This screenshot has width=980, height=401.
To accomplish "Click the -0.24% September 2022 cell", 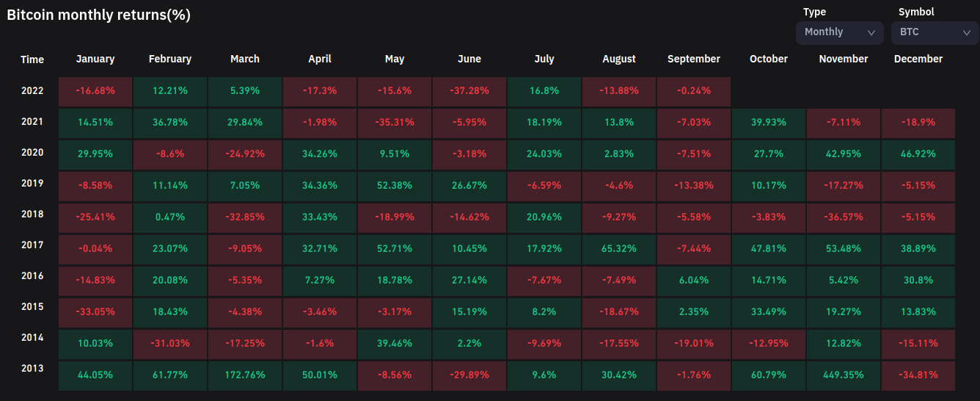I will click(x=694, y=91).
